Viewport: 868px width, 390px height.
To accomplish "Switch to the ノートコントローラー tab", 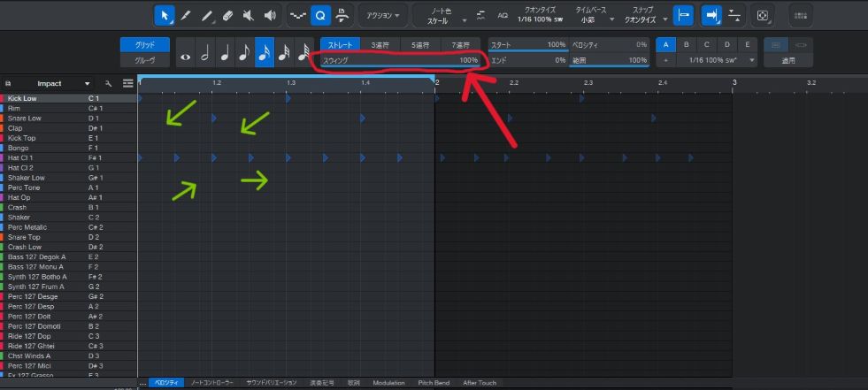I will (212, 383).
